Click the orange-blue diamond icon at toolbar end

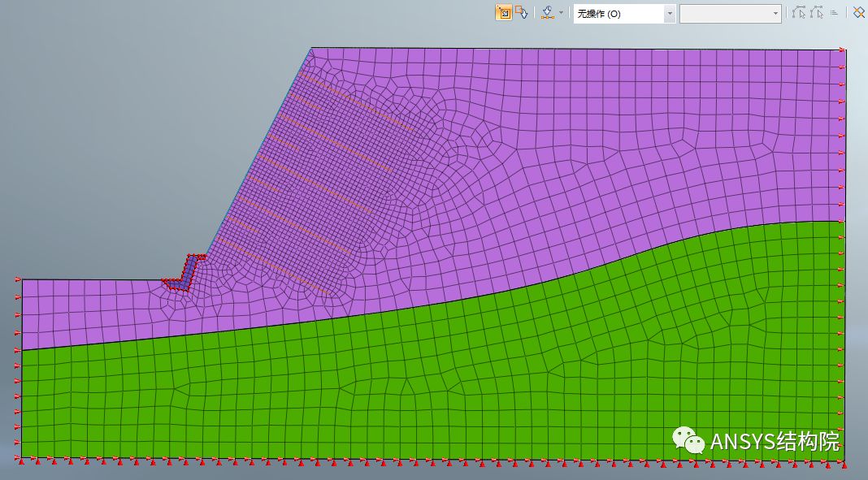click(x=858, y=13)
